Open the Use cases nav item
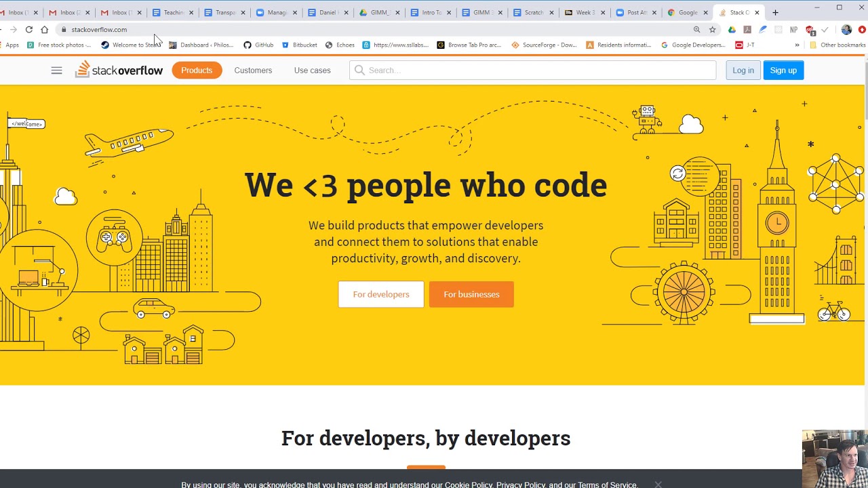The width and height of the screenshot is (868, 488). [x=312, y=70]
